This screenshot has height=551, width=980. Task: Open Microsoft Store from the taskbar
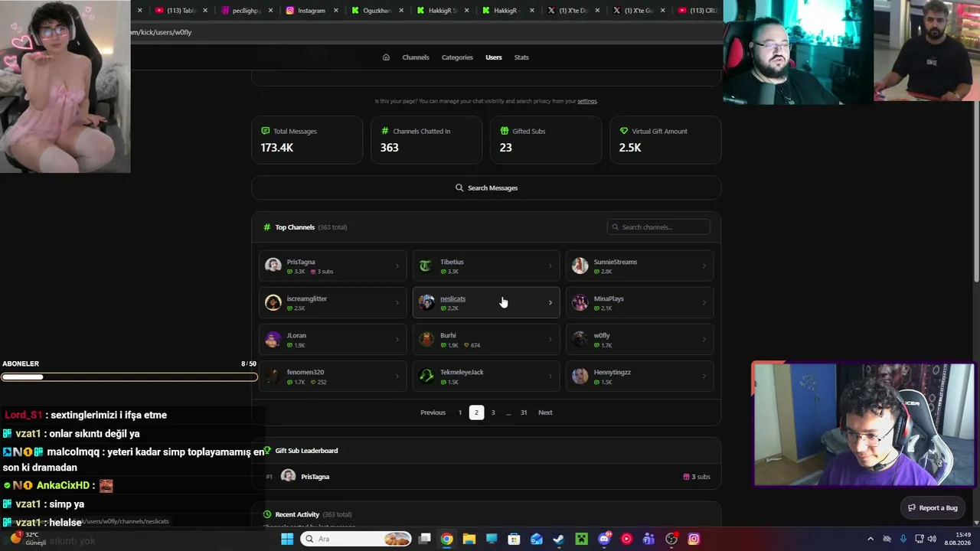(x=514, y=539)
